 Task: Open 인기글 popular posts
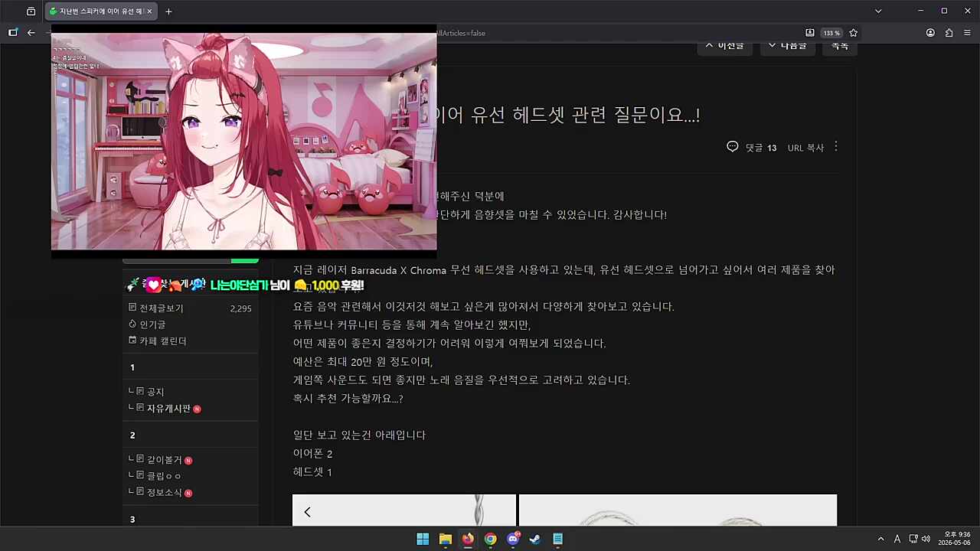152,324
